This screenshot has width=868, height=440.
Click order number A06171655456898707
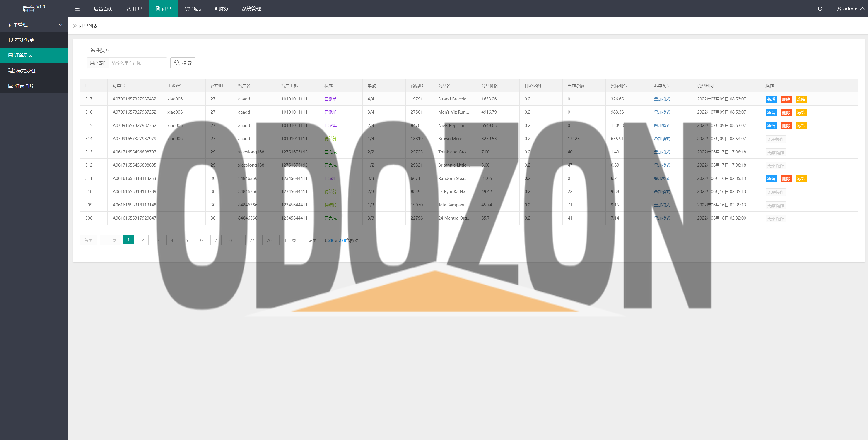tap(135, 152)
